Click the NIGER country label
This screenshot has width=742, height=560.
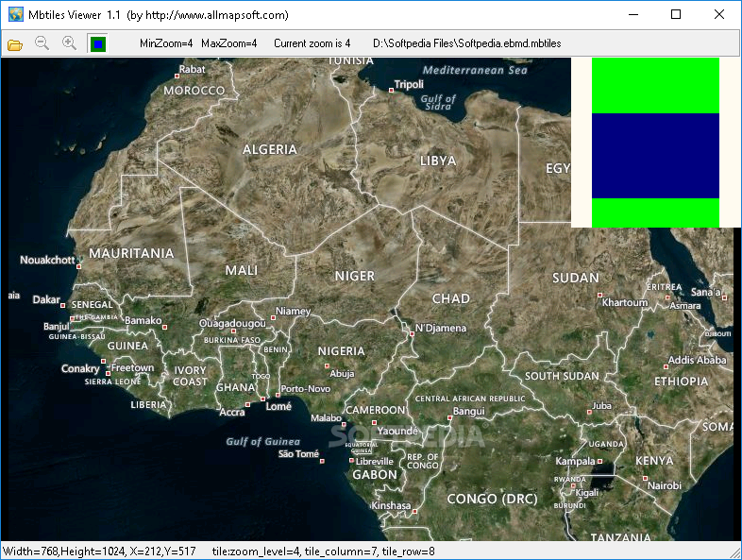click(354, 276)
